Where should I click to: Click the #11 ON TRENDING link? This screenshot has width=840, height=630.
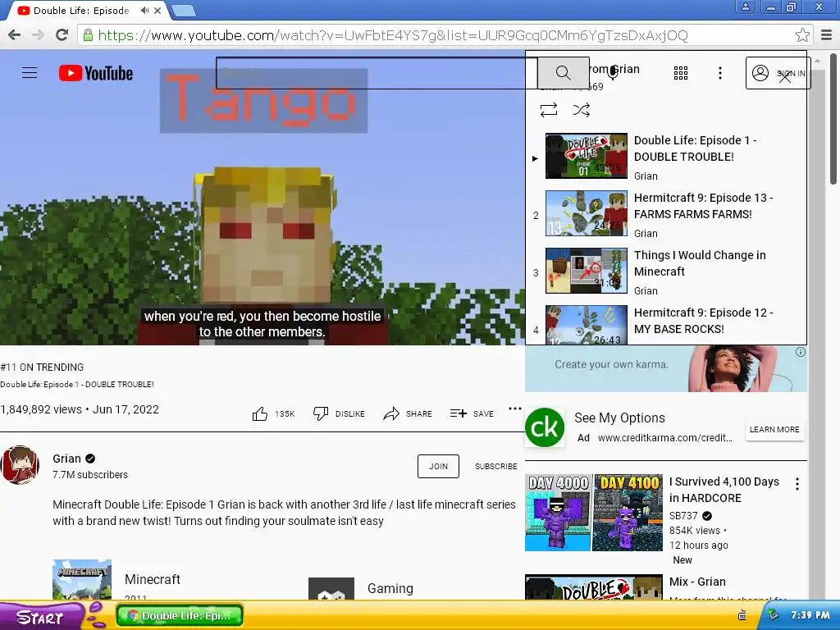[43, 367]
